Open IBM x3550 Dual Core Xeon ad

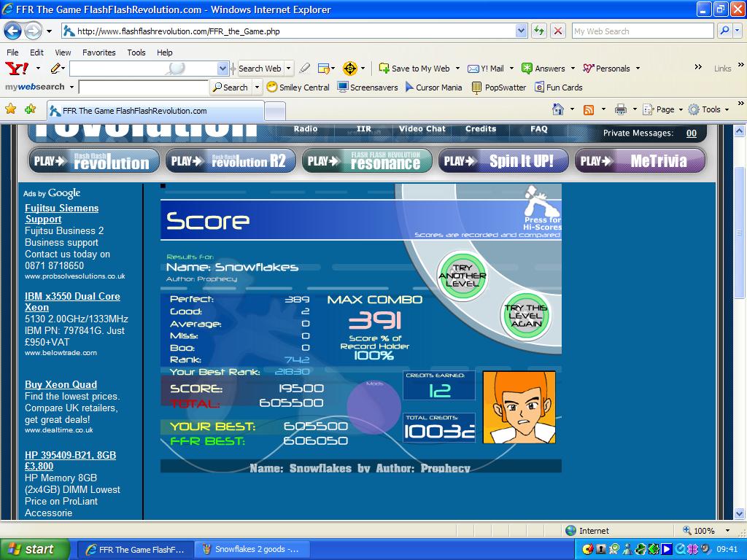click(72, 302)
